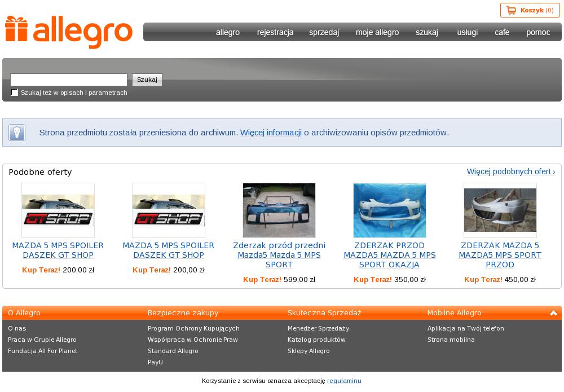Open Menedżer Sprzedaży link
This screenshot has width=564, height=392.
click(x=318, y=328)
